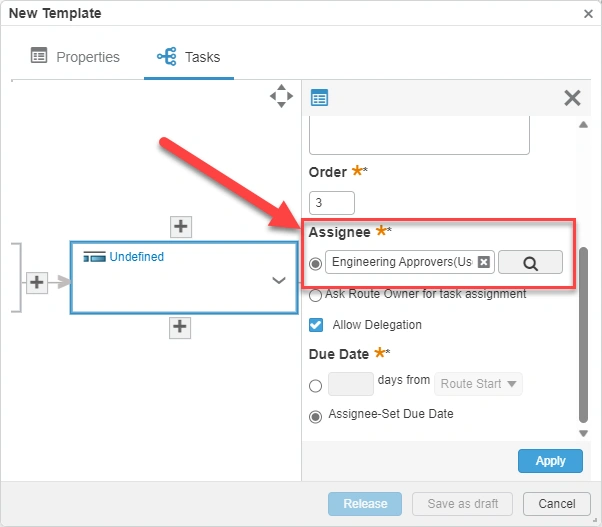Click the Apply button
The width and height of the screenshot is (602, 527).
(550, 461)
